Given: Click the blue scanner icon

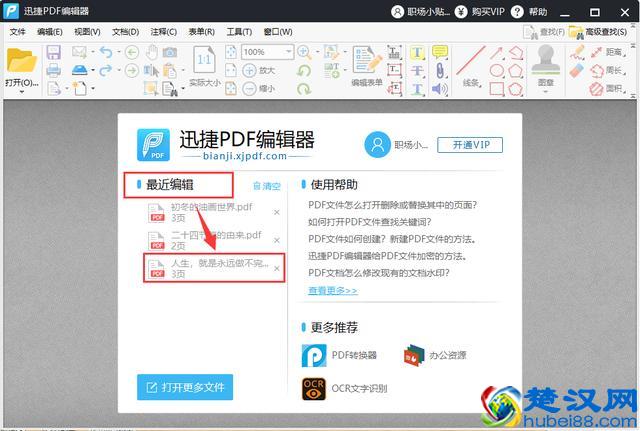Looking at the screenshot, I should tap(80, 70).
